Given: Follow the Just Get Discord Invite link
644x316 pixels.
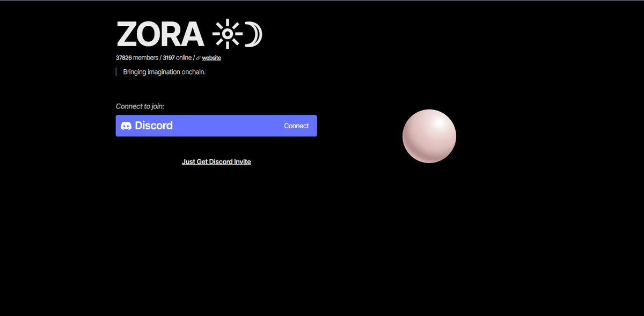Looking at the screenshot, I should pyautogui.click(x=216, y=161).
